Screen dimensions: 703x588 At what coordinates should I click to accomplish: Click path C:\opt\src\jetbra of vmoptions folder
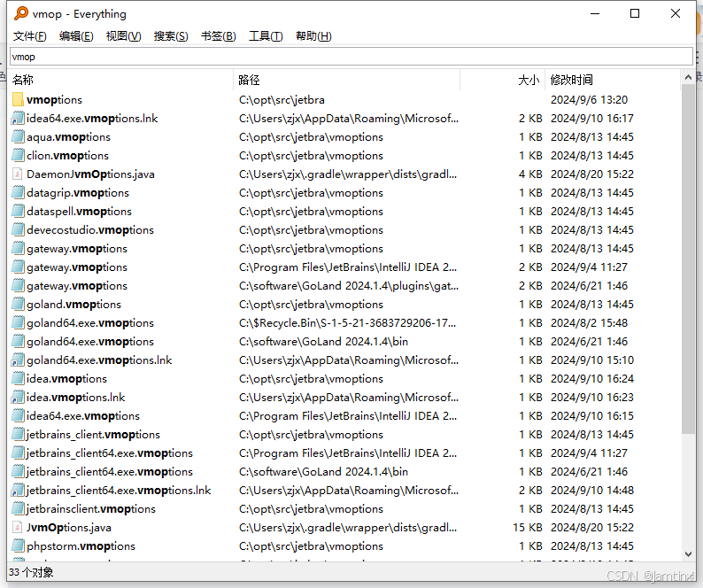(x=282, y=99)
